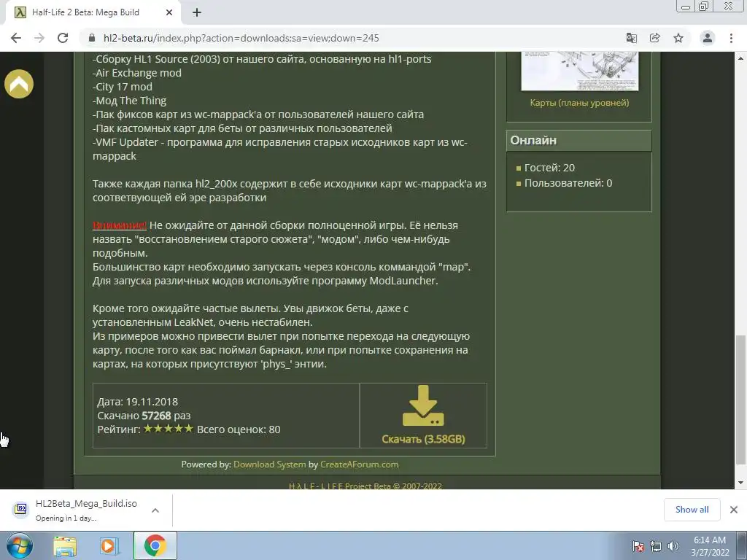
Task: Click the share page icon
Action: tap(655, 38)
